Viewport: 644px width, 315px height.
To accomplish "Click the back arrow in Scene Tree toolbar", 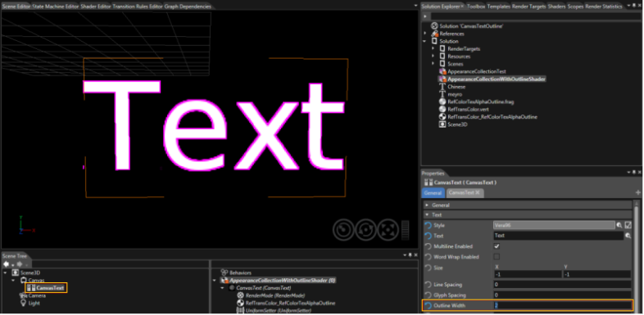I will coord(7,264).
